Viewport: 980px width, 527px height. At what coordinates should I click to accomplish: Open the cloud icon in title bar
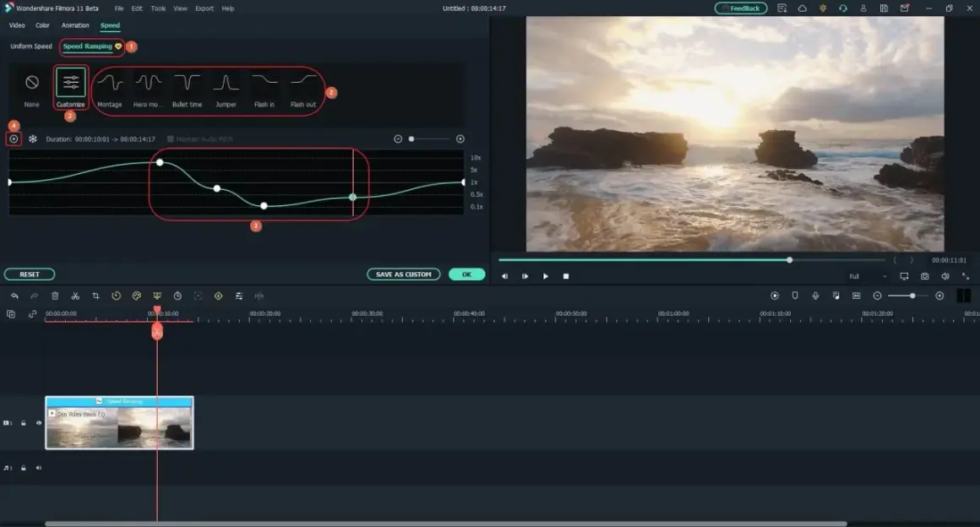click(803, 8)
